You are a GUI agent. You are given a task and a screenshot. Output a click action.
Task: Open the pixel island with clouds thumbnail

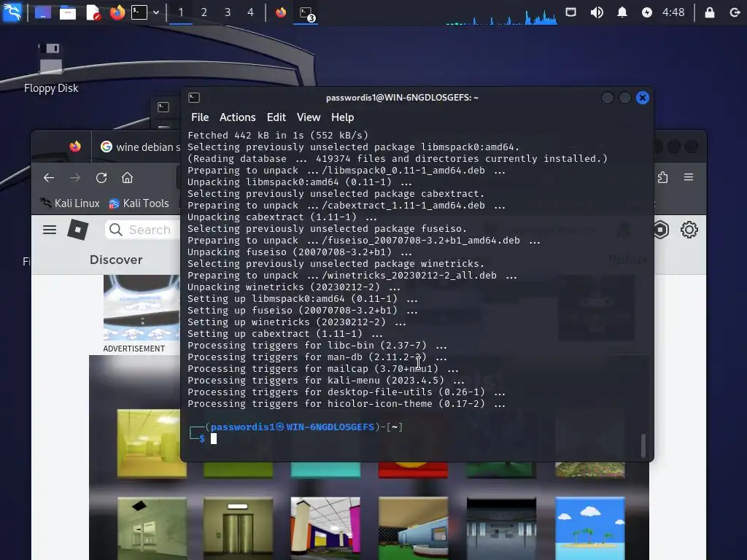589,529
